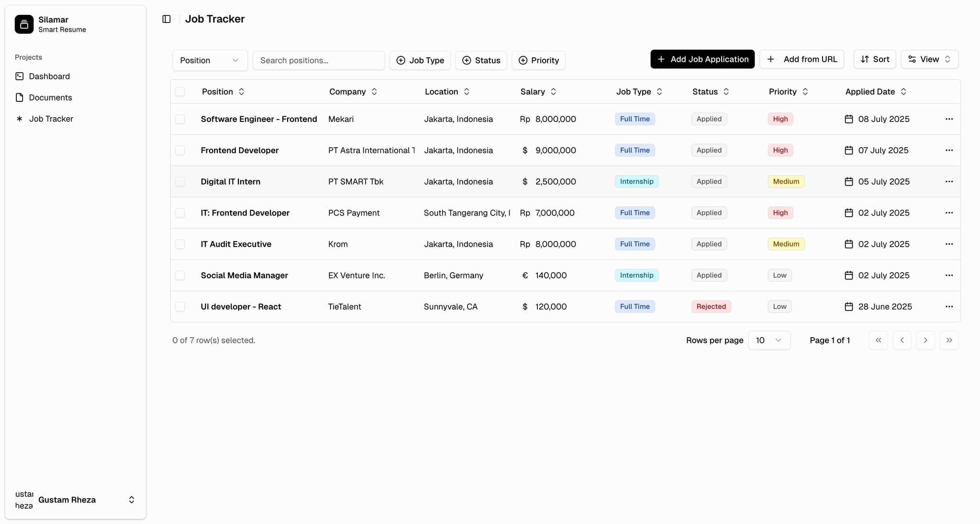This screenshot has width=980, height=524.
Task: Open the UI developer - React position
Action: click(241, 306)
